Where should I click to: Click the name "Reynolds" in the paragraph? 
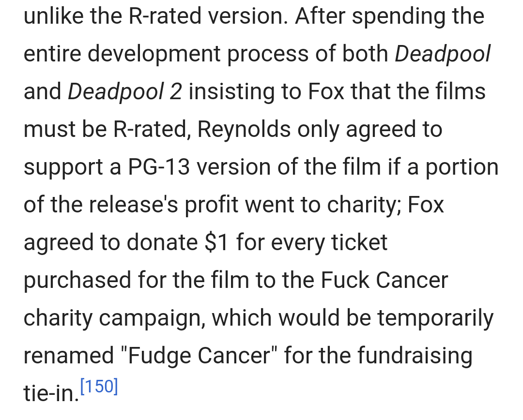pyautogui.click(x=245, y=130)
